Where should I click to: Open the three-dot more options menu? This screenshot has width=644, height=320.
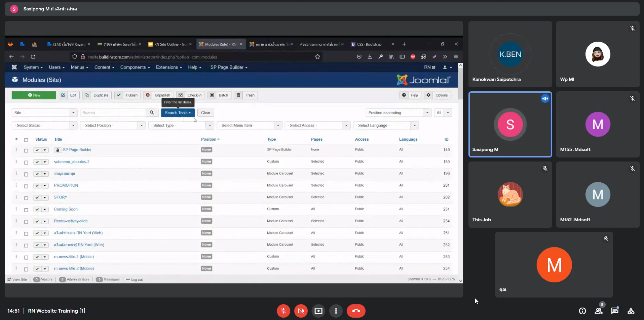(x=336, y=311)
